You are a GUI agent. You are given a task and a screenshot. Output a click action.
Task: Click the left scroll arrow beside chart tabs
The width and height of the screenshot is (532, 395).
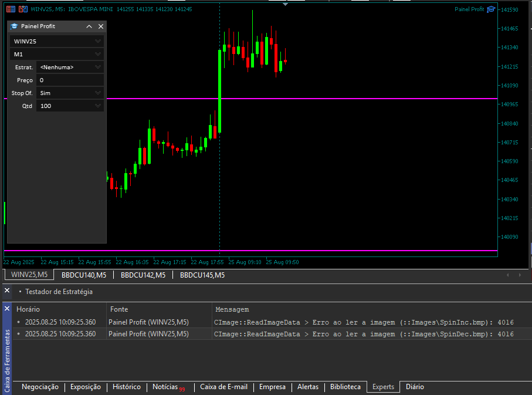tap(509, 274)
